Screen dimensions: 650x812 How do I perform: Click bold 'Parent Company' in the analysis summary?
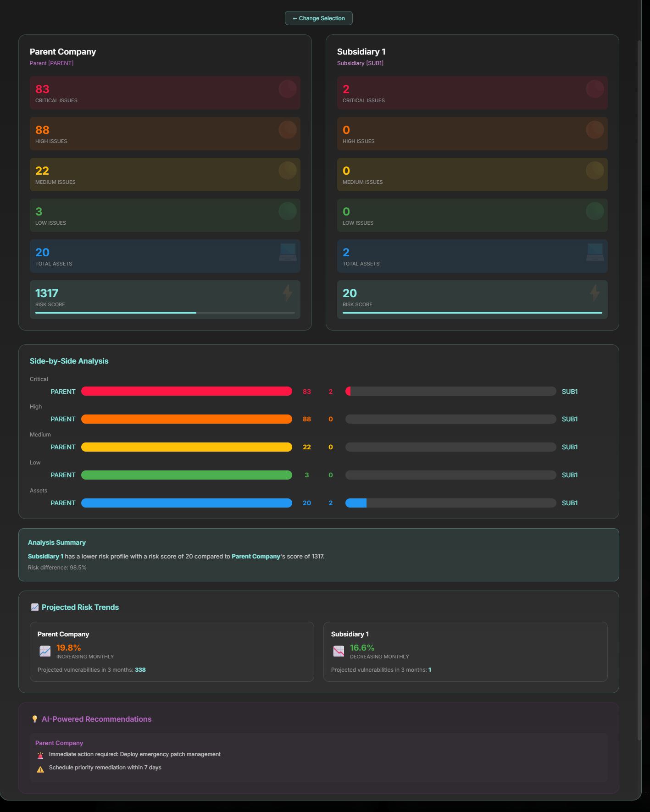(256, 556)
